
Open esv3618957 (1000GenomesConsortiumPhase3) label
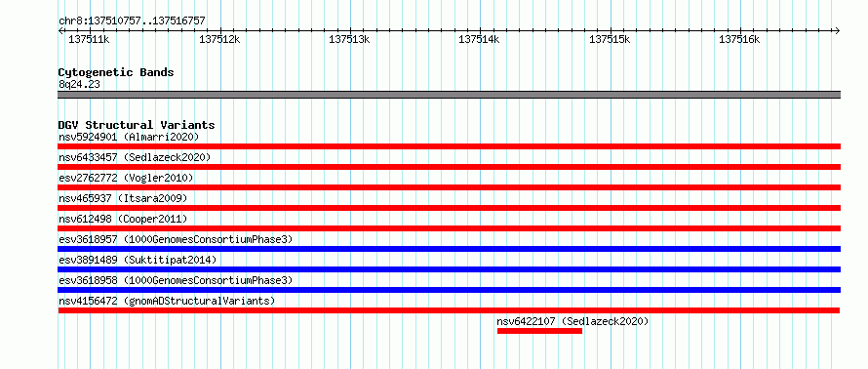point(176,239)
